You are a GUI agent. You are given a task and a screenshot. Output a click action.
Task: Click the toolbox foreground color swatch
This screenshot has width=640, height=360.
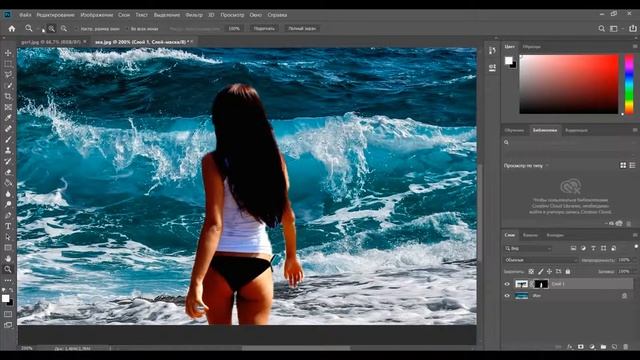tap(5, 298)
